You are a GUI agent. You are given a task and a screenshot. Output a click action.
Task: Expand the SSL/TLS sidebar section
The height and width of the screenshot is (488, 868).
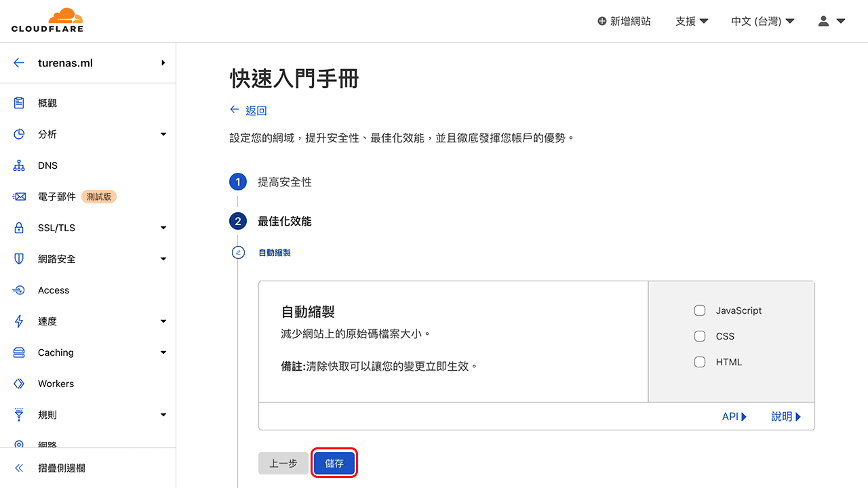56,227
